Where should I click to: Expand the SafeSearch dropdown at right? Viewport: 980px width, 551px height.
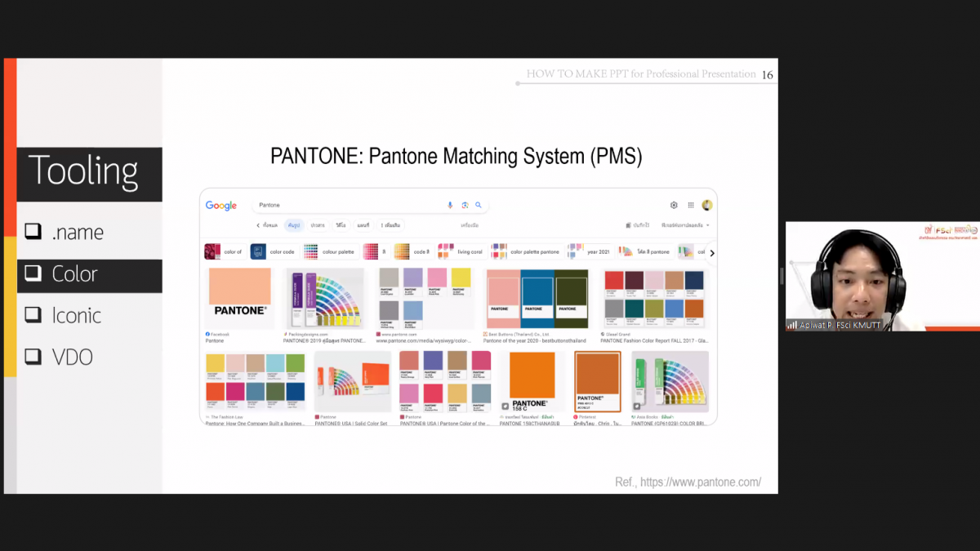click(x=684, y=225)
